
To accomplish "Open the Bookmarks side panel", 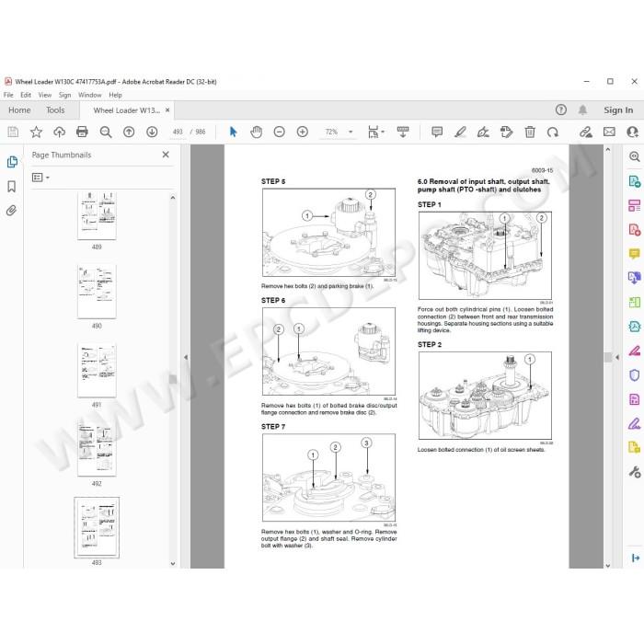I will coord(11,187).
